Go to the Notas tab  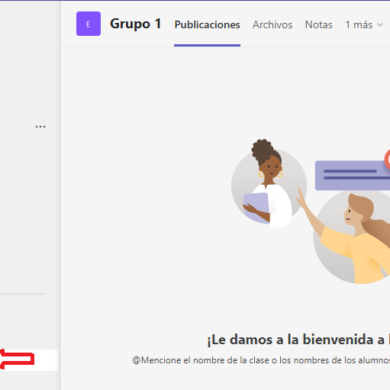(x=319, y=25)
